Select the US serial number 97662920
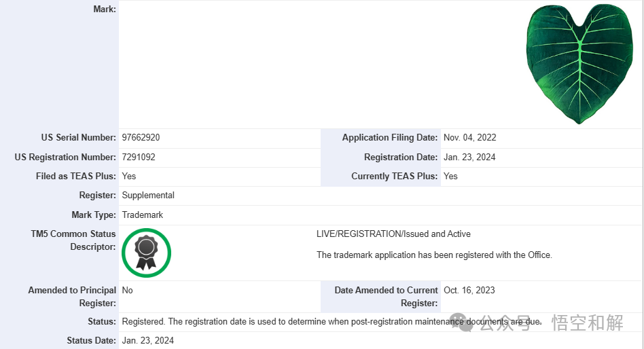Viewport: 644px width, 349px height. point(141,137)
